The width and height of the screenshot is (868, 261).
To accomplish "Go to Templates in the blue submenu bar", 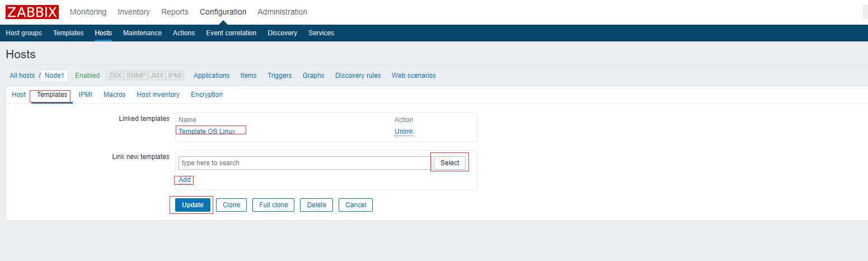I will [x=68, y=33].
